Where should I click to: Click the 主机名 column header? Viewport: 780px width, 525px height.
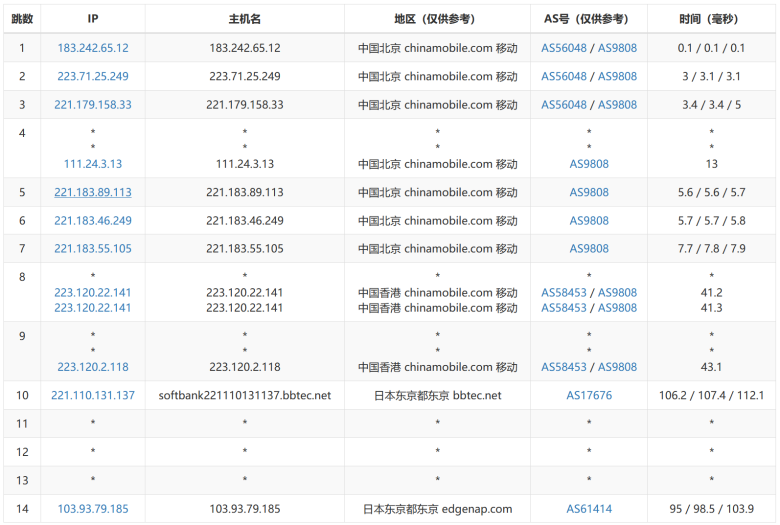click(245, 19)
